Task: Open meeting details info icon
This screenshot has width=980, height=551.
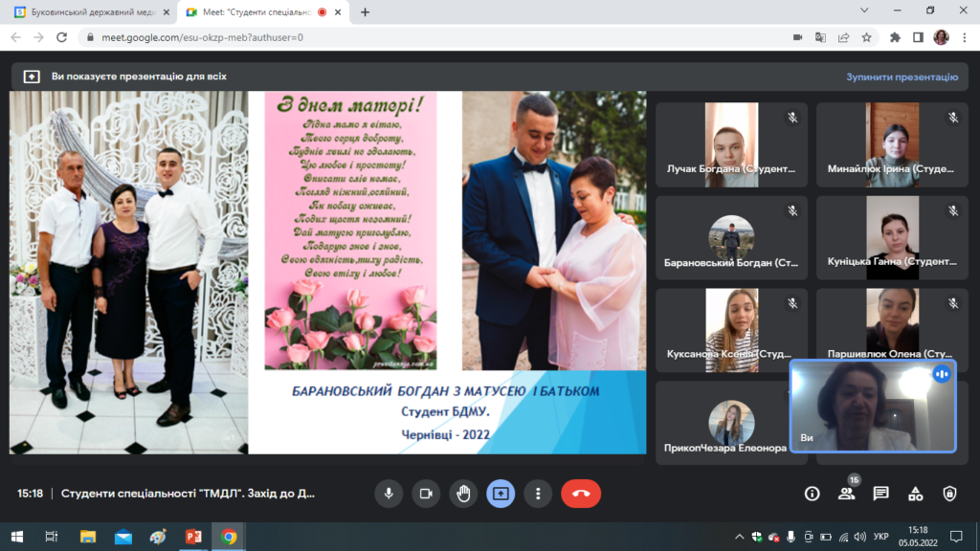Action: 813,494
